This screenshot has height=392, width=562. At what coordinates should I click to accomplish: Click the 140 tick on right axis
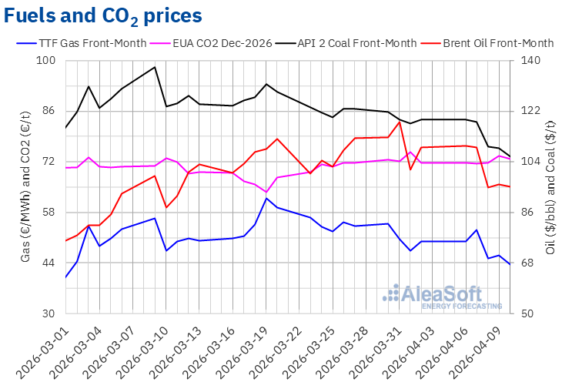tap(531, 61)
